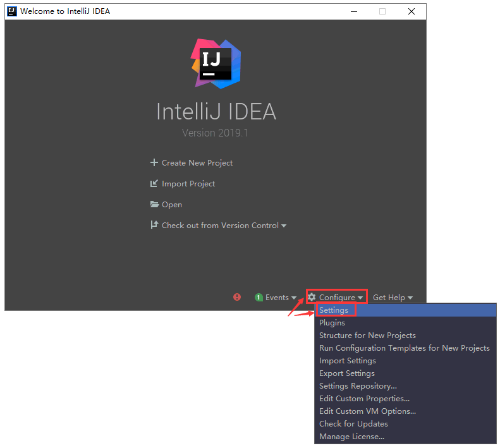This screenshot has width=500, height=448.
Task: Click the IJ title bar app icon
Action: click(x=12, y=11)
